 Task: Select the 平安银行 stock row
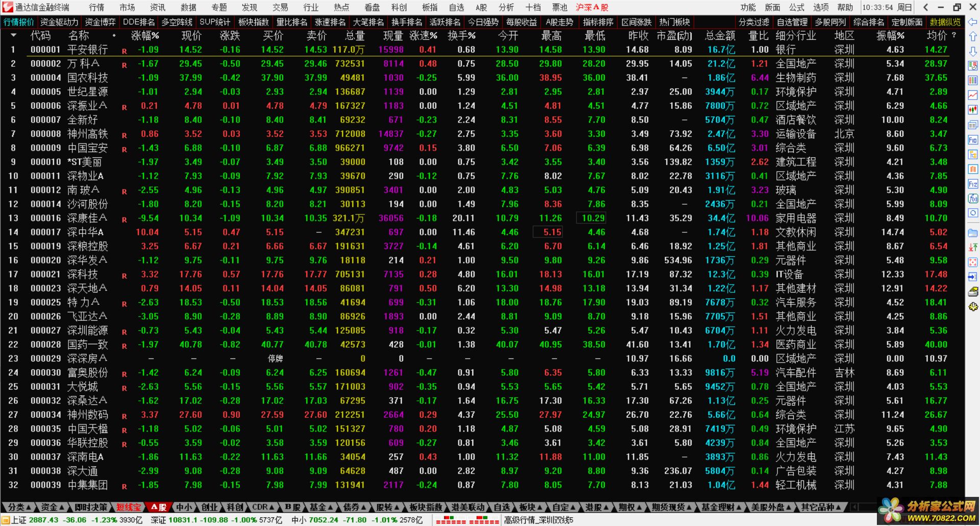[x=482, y=50]
